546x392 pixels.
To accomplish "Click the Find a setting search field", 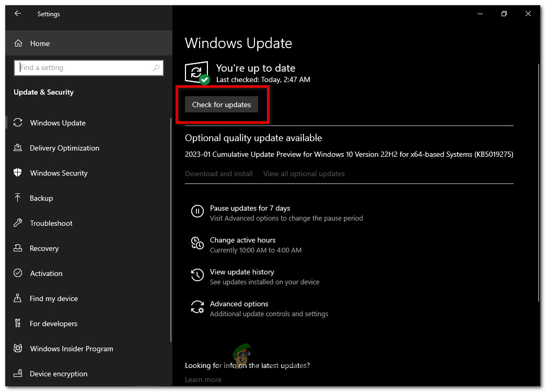I will pyautogui.click(x=88, y=67).
